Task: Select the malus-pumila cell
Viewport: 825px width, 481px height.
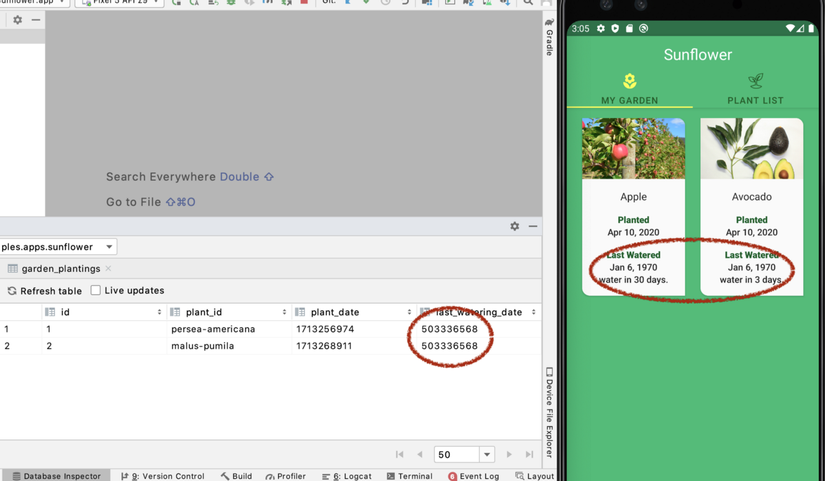Action: point(229,346)
